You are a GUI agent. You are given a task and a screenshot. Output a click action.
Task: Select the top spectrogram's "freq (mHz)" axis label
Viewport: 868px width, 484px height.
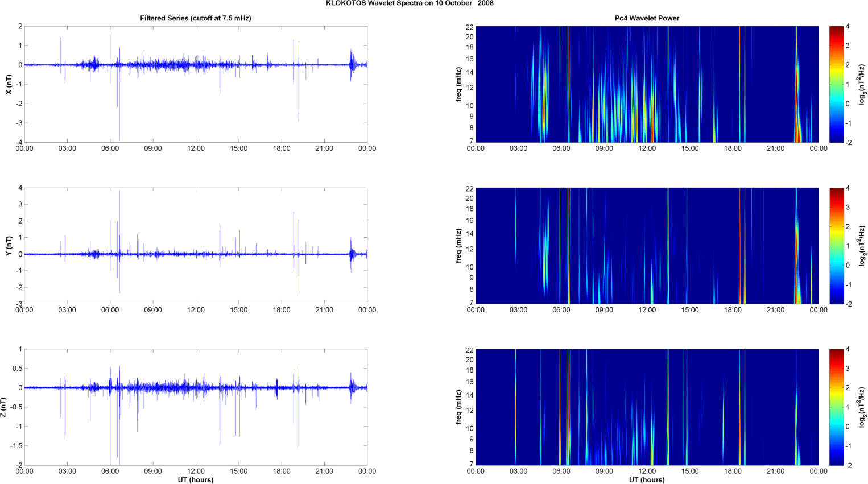point(458,84)
